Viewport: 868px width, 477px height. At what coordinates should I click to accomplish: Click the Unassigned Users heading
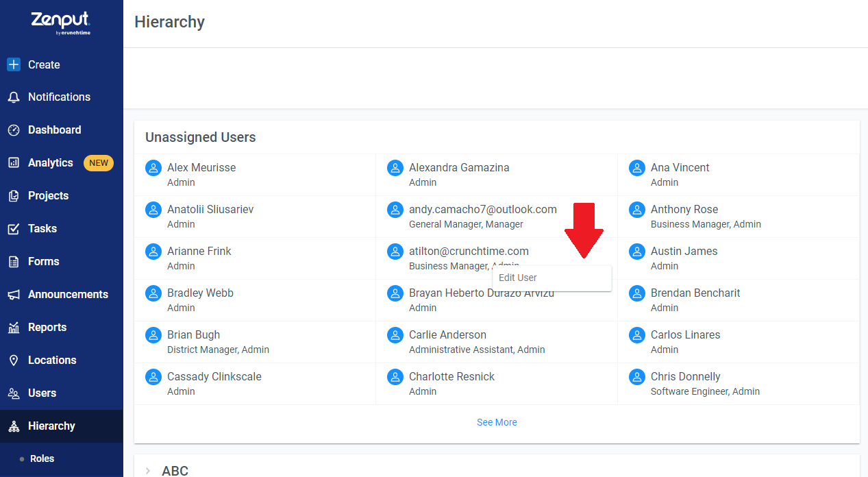201,138
